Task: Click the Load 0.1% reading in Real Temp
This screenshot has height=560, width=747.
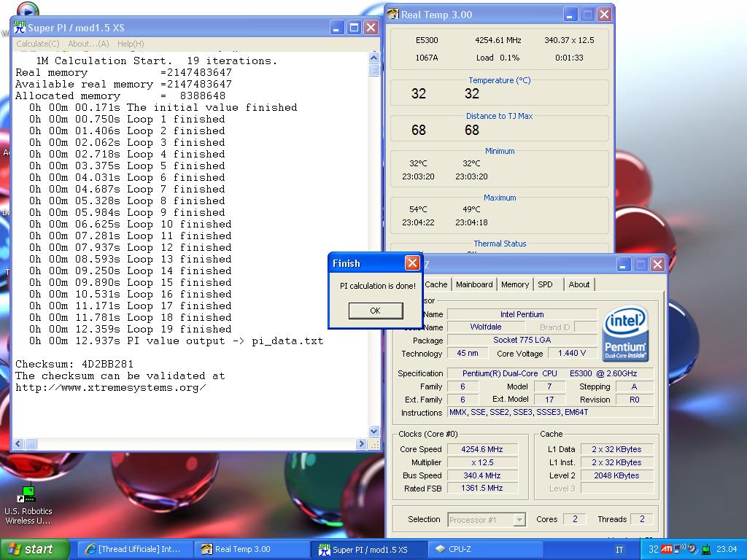Action: 498,58
